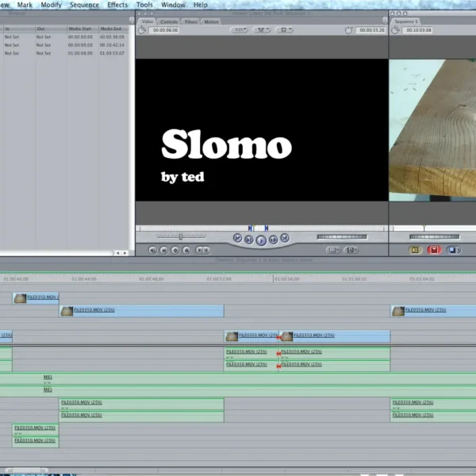The width and height of the screenshot is (476, 476).
Task: Click the Play button in the Viewer transport
Action: 261,239
